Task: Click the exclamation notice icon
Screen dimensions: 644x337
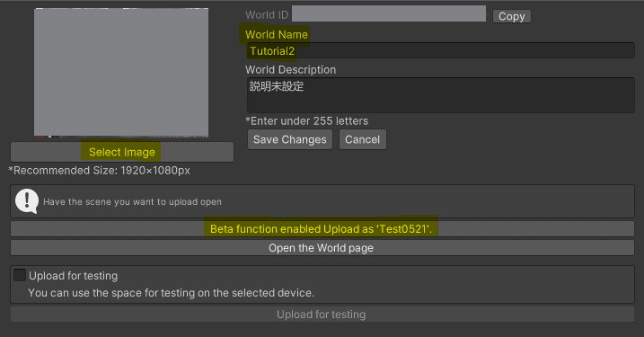Action: [x=27, y=201]
